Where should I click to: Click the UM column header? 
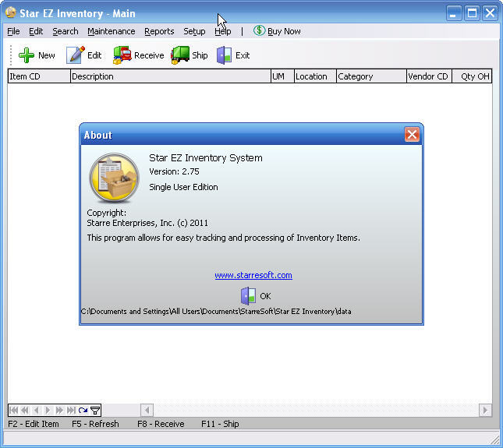[282, 76]
